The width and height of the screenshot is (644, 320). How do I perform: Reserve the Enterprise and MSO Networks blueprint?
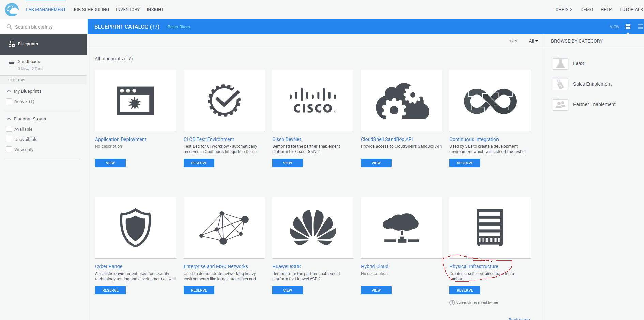pyautogui.click(x=199, y=290)
